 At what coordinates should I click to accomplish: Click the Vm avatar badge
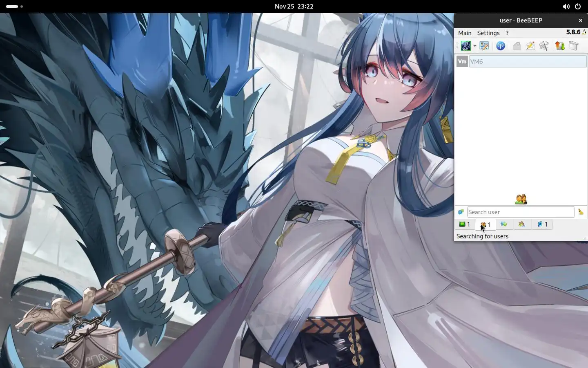click(x=462, y=61)
